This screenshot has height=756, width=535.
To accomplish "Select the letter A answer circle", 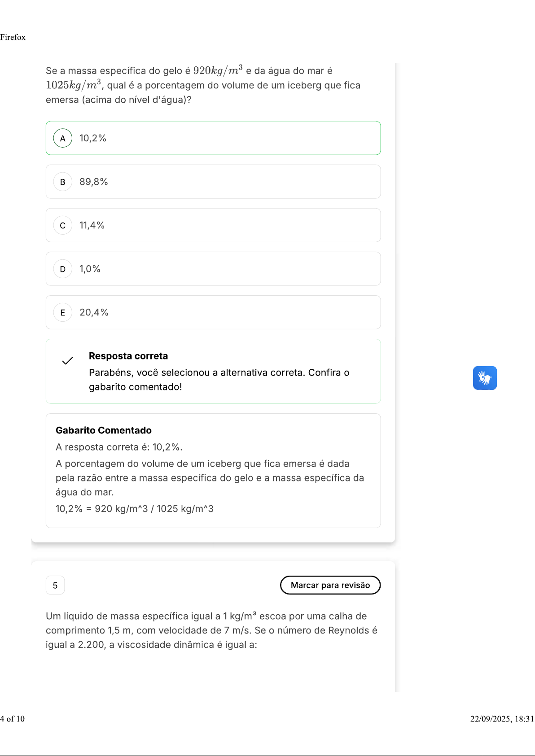I will (x=63, y=138).
